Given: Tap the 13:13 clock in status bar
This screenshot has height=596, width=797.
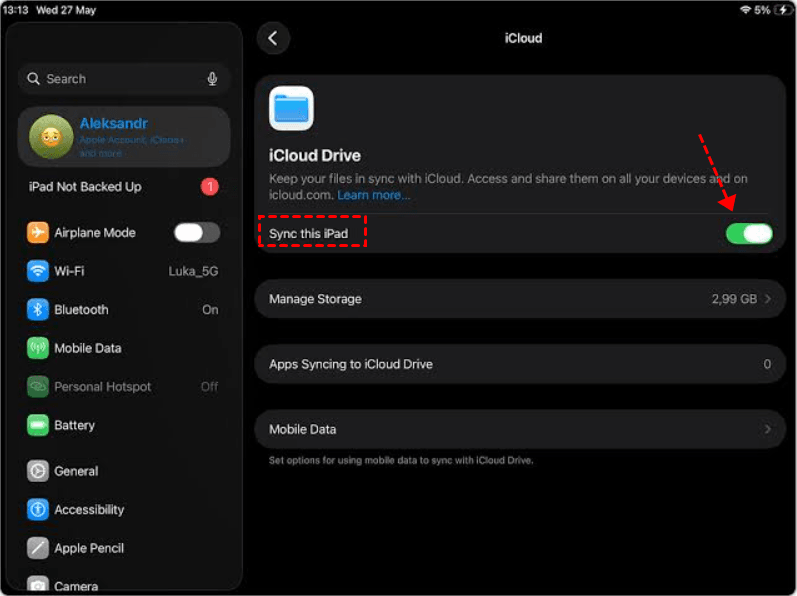Looking at the screenshot, I should pos(15,10).
